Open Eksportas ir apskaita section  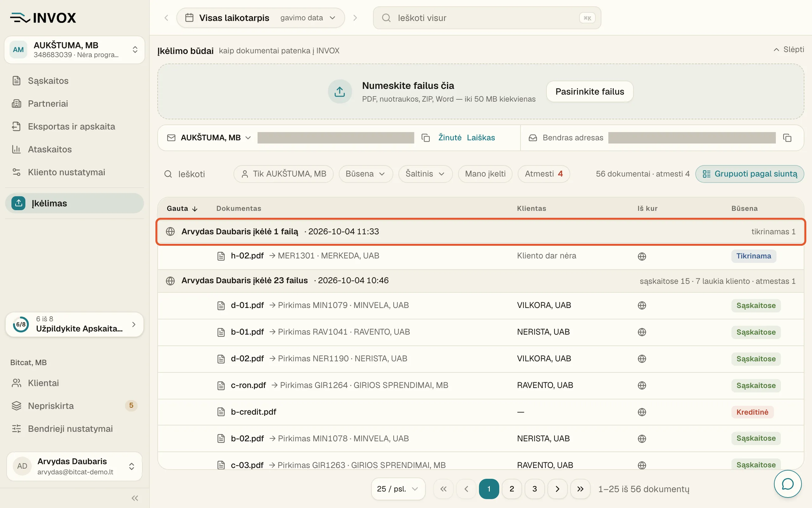(x=75, y=126)
